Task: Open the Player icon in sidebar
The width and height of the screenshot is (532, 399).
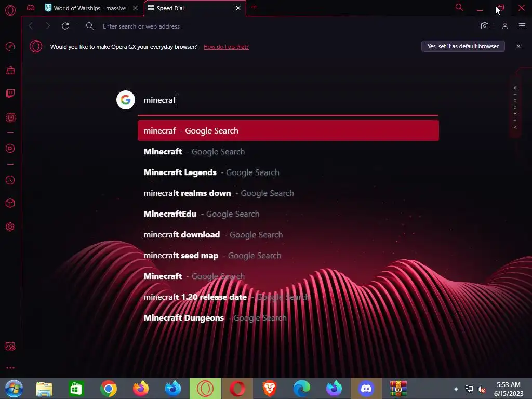Action: [x=10, y=148]
